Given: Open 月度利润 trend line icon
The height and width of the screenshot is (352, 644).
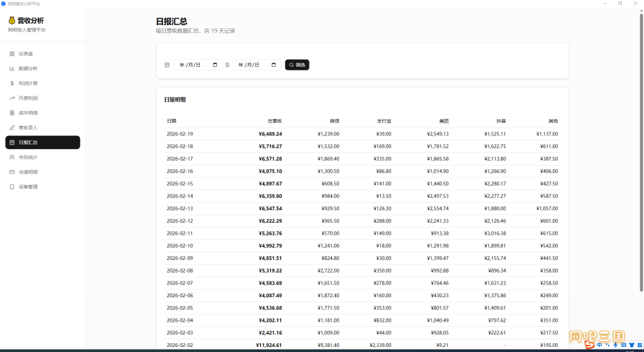Looking at the screenshot, I should (12, 98).
